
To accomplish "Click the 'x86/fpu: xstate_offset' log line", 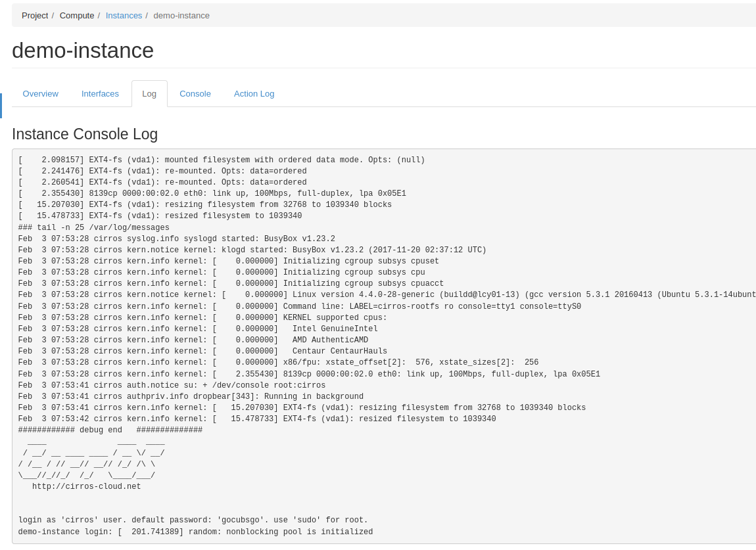I will pyautogui.click(x=278, y=362).
